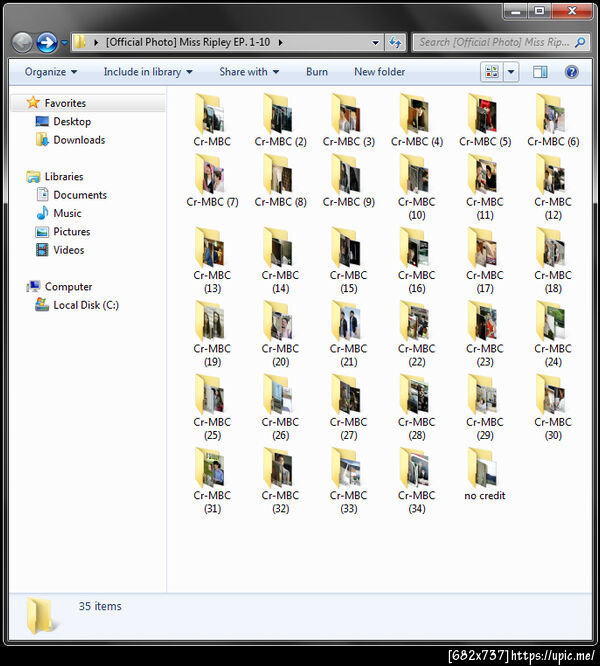Go back with the Back arrow button
600x666 pixels.
(x=22, y=42)
